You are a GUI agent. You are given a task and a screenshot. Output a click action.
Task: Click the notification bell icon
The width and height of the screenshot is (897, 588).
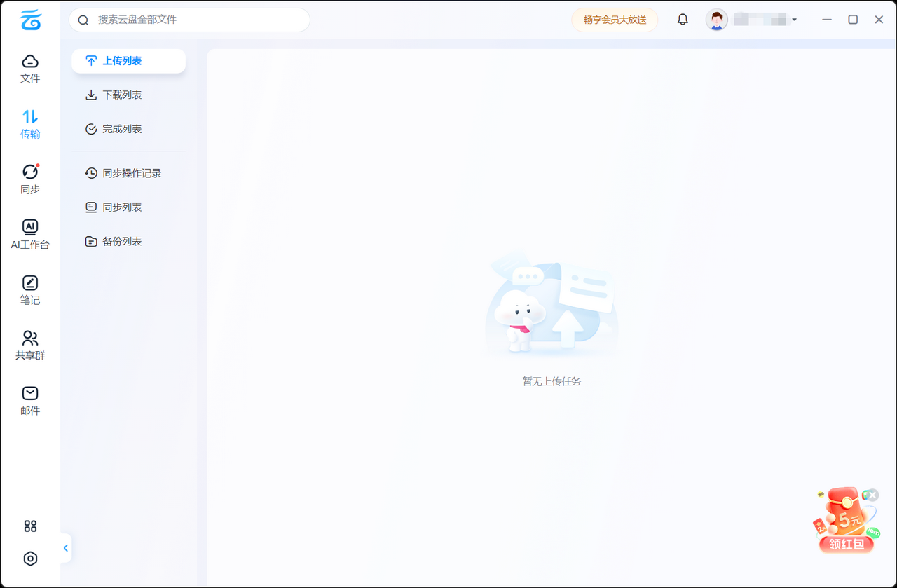pyautogui.click(x=683, y=20)
